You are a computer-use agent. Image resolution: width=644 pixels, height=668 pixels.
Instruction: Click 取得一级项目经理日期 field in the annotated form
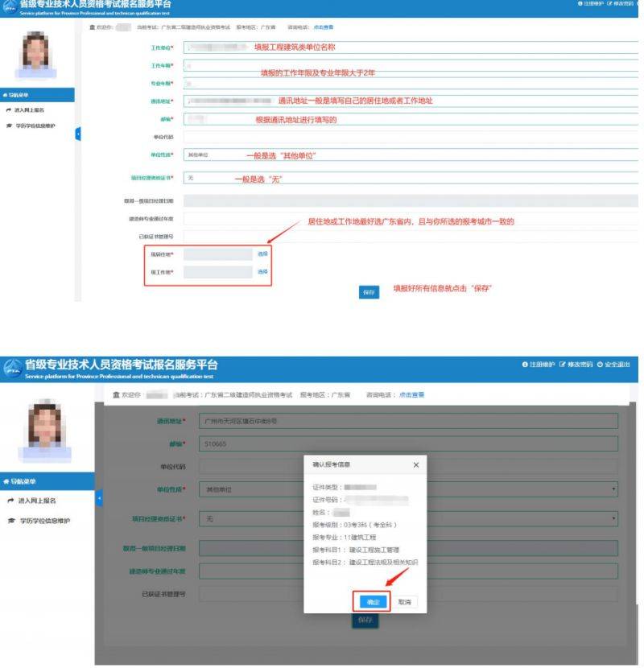tap(411, 200)
